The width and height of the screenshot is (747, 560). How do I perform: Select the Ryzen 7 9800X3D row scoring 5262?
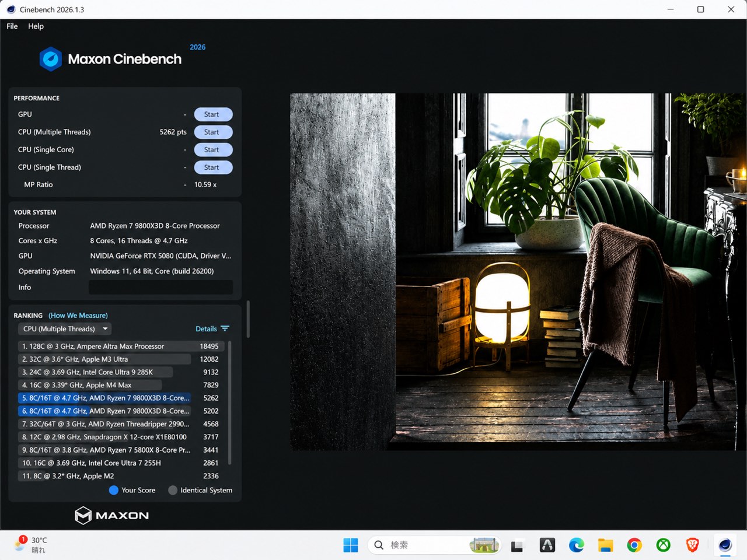point(121,398)
